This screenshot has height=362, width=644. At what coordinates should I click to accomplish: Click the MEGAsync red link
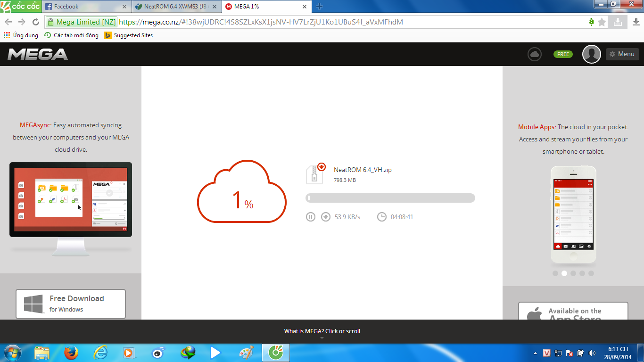click(x=35, y=125)
